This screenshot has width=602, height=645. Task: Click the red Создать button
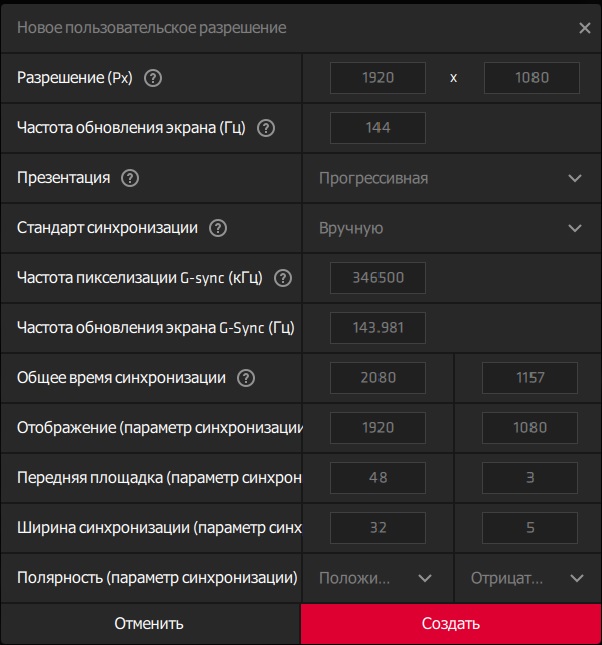451,624
